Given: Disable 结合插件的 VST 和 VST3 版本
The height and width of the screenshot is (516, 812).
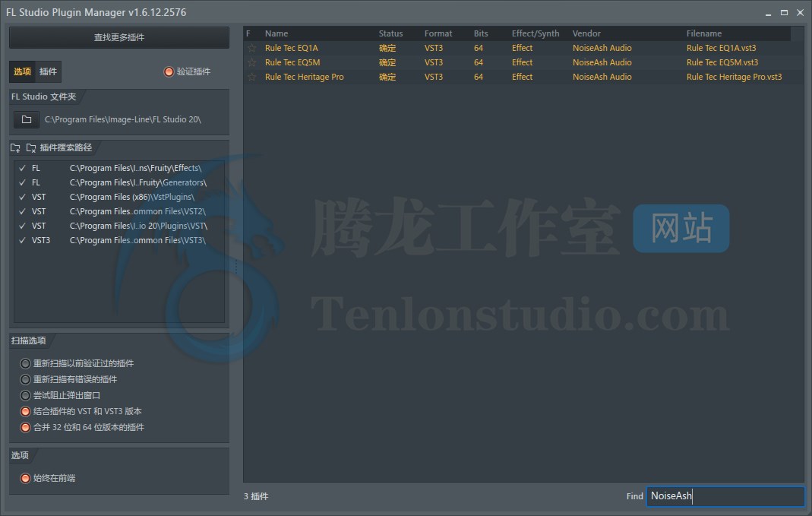Looking at the screenshot, I should pyautogui.click(x=25, y=411).
